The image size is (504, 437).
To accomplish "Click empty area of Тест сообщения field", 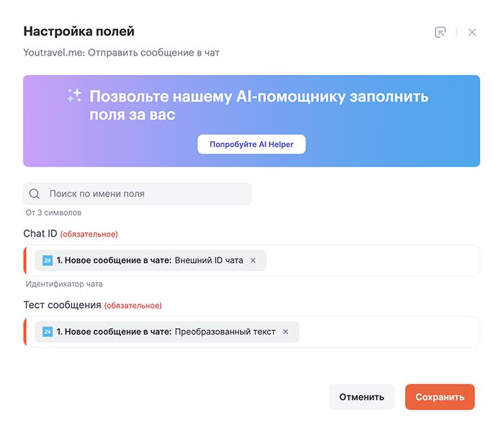I will click(389, 332).
